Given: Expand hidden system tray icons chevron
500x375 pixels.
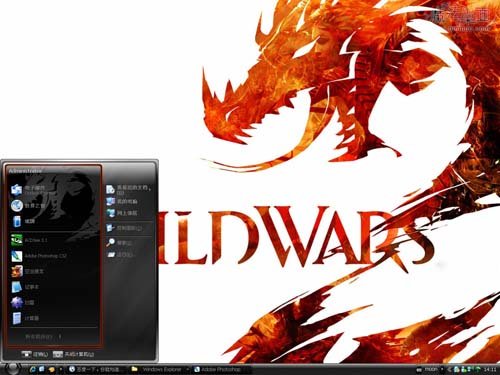Looking at the screenshot, I should click(449, 369).
